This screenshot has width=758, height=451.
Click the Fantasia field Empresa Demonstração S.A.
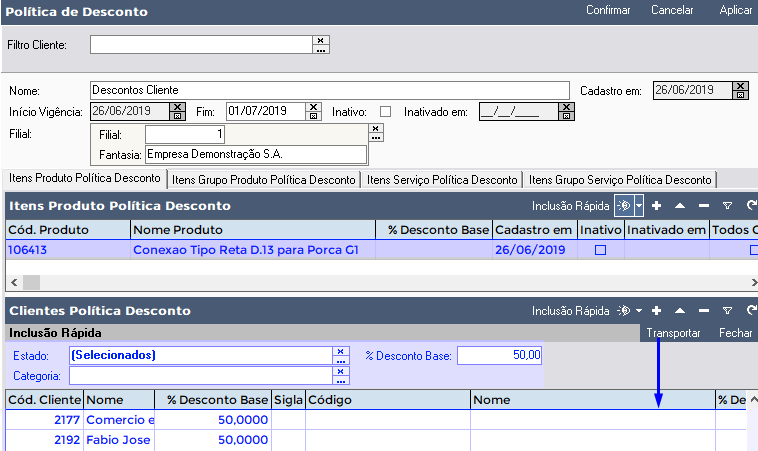256,154
